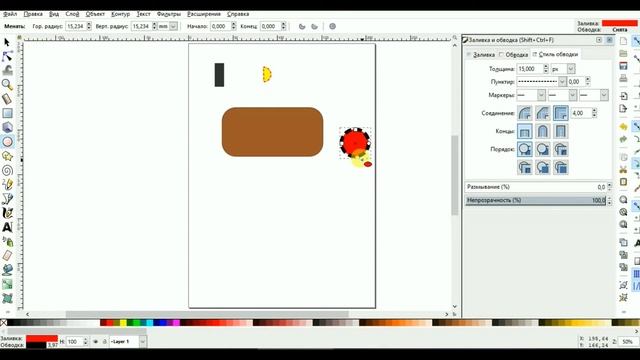
Task: Click the make whole ellipse icon
Action: 333,26
